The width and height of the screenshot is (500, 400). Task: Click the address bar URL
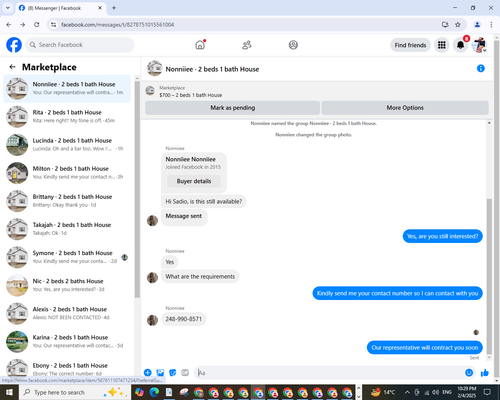tap(117, 25)
